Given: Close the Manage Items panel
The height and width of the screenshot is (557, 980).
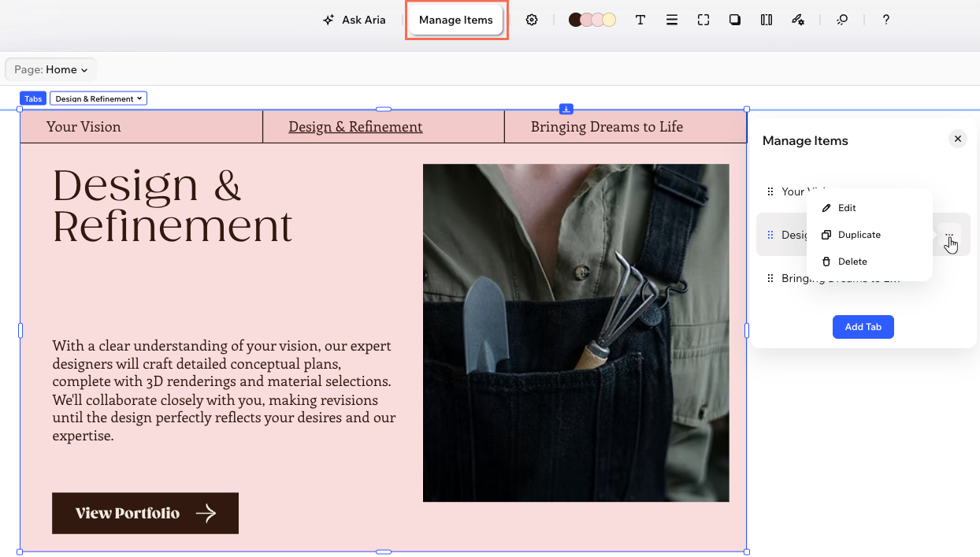Looking at the screenshot, I should 958,139.
